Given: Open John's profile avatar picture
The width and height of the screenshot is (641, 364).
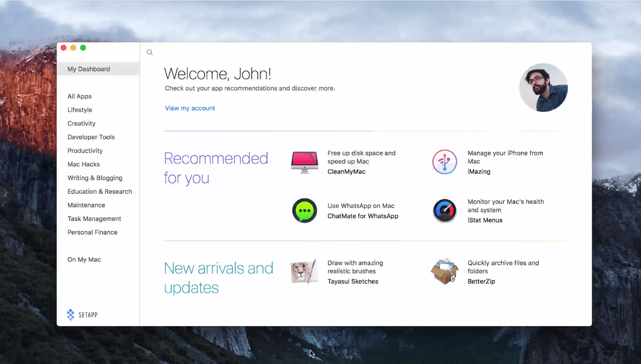Looking at the screenshot, I should [x=543, y=88].
